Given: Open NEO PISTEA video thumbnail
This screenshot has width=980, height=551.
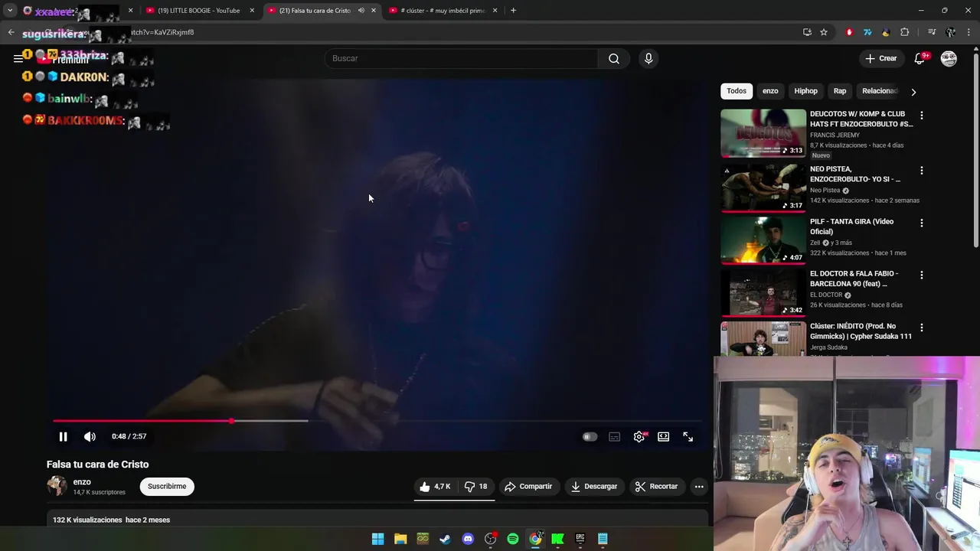Looking at the screenshot, I should (x=763, y=187).
